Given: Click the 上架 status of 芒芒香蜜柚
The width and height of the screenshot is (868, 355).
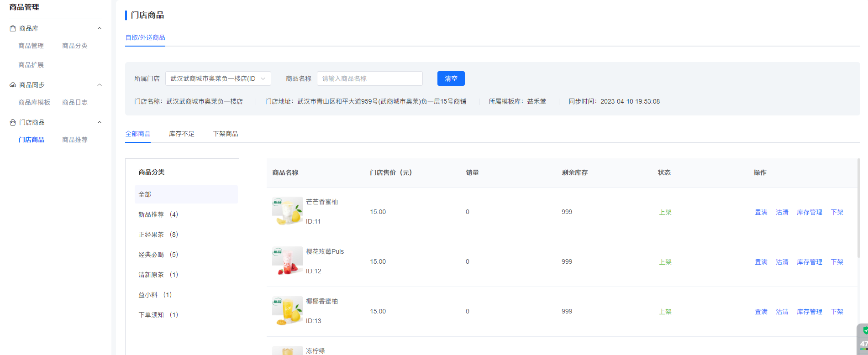Looking at the screenshot, I should (665, 212).
